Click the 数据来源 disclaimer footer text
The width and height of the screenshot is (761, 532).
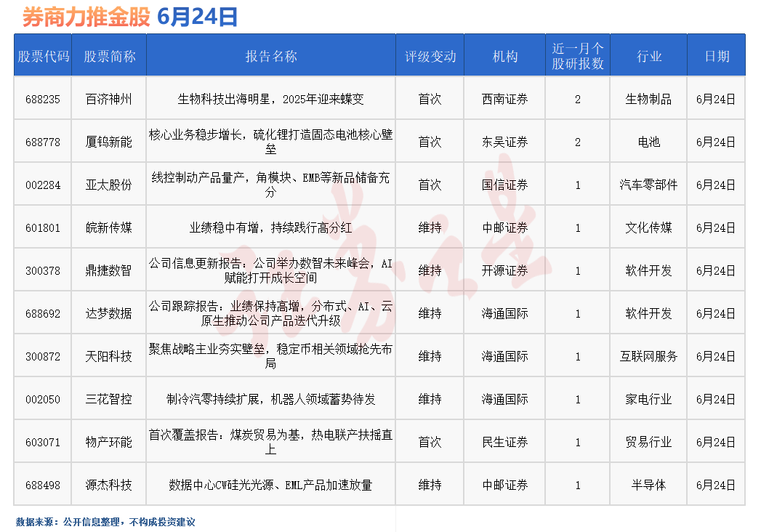tap(105, 522)
